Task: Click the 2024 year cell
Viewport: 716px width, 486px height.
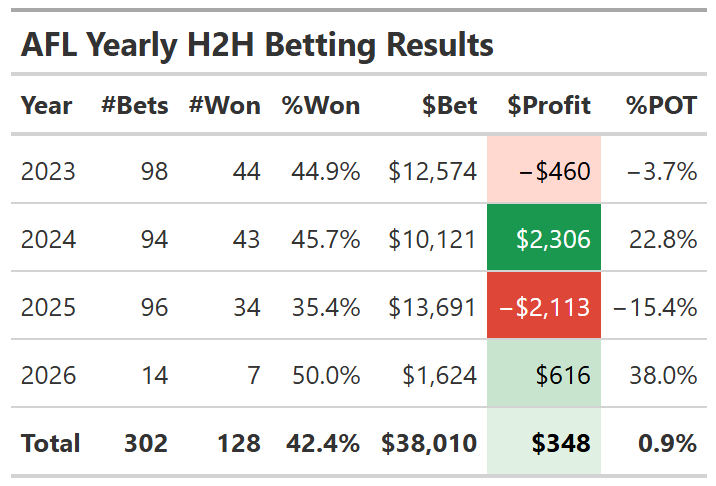Action: tap(48, 239)
